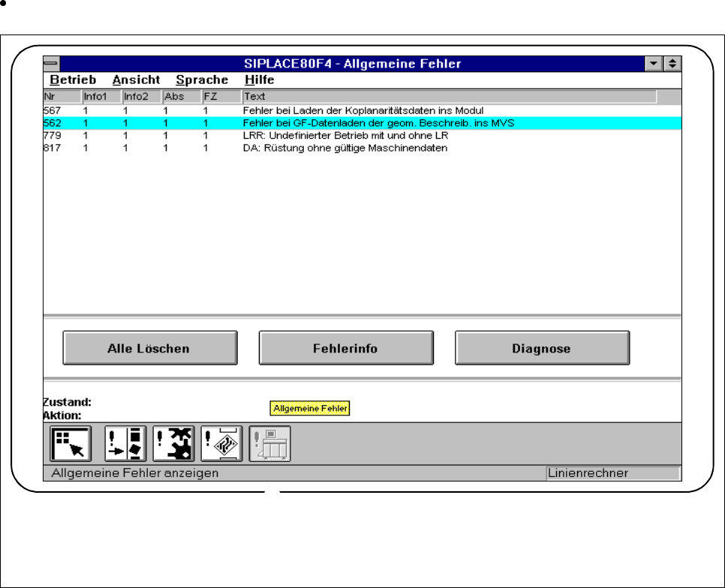The height and width of the screenshot is (588, 725).
Task: Select error 779 LRR Undefinierter Betrieb
Action: (362, 136)
